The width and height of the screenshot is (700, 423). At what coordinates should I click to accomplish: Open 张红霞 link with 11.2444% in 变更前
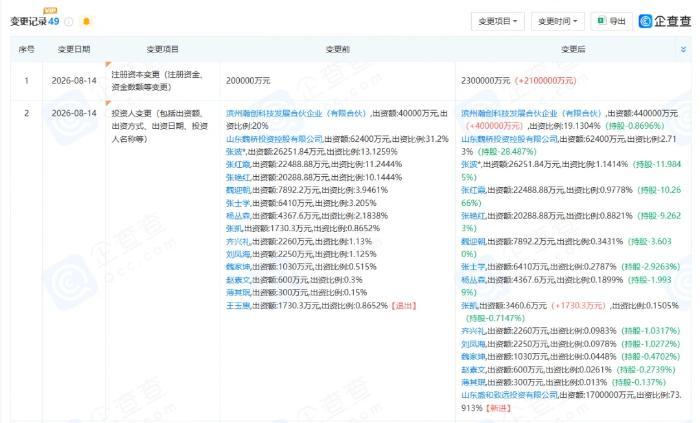point(238,164)
